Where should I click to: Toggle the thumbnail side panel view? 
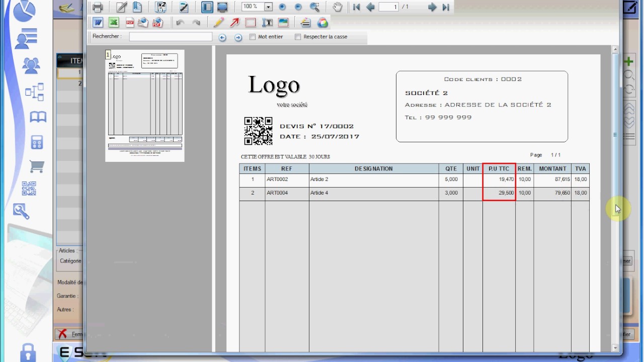(x=207, y=7)
